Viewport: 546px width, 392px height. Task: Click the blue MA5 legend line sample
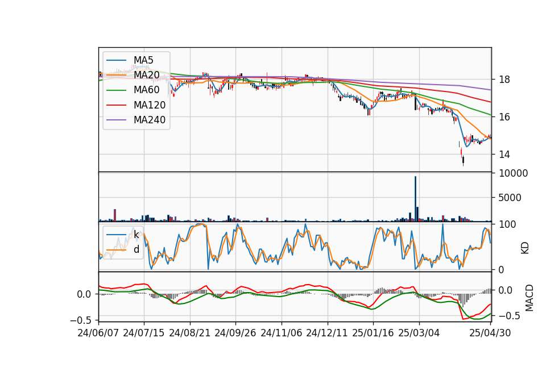coord(116,60)
